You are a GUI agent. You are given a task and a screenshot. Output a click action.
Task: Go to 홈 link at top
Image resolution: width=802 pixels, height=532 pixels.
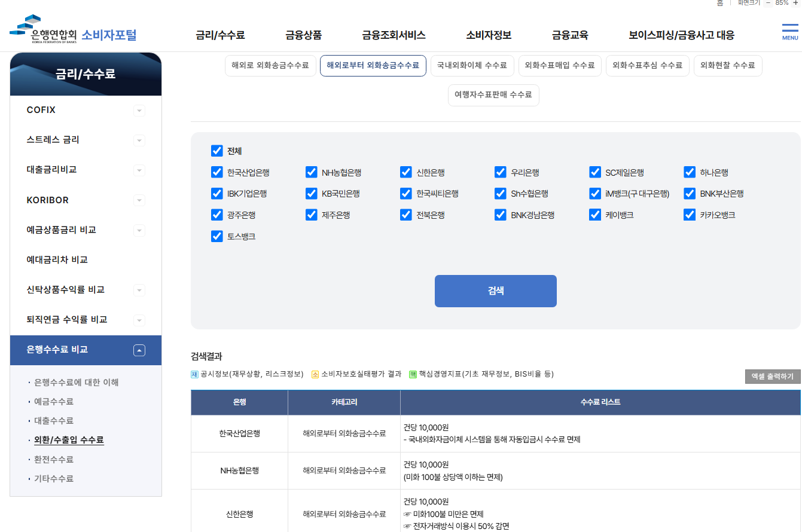point(720,3)
